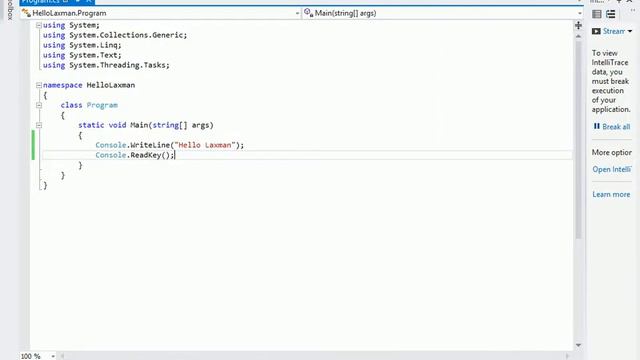Click on the WriteLine method call
The width and height of the screenshot is (640, 360).
(150, 145)
